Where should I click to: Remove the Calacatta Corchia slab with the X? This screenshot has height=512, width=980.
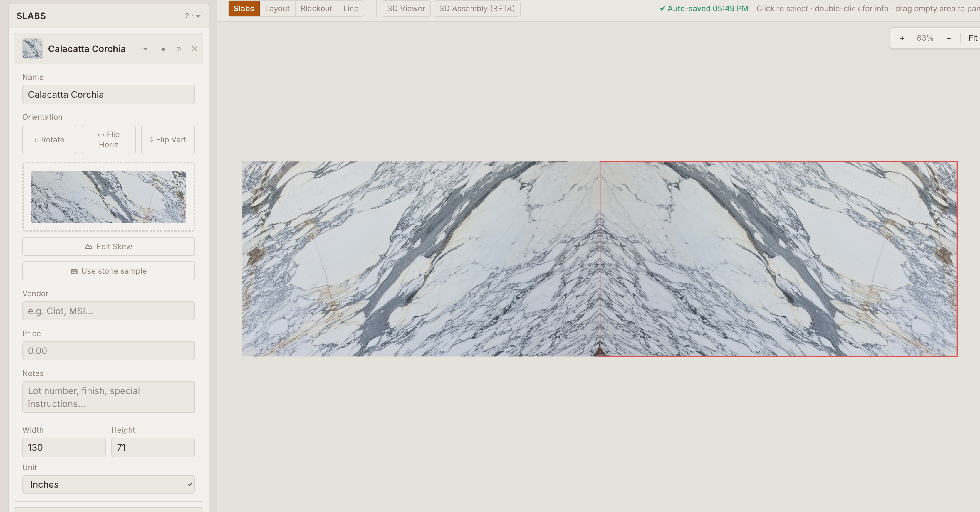[x=195, y=49]
